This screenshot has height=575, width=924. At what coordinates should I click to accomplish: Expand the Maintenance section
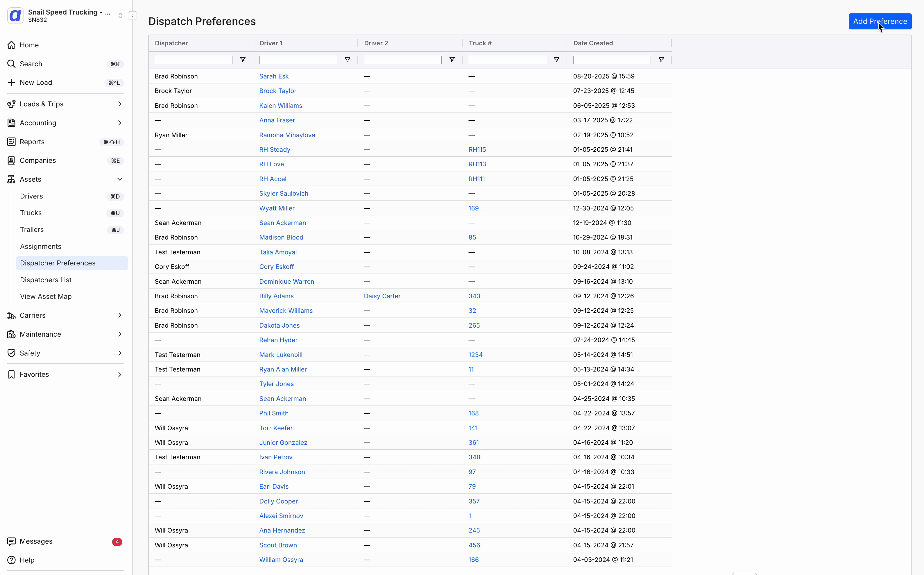(x=65, y=334)
